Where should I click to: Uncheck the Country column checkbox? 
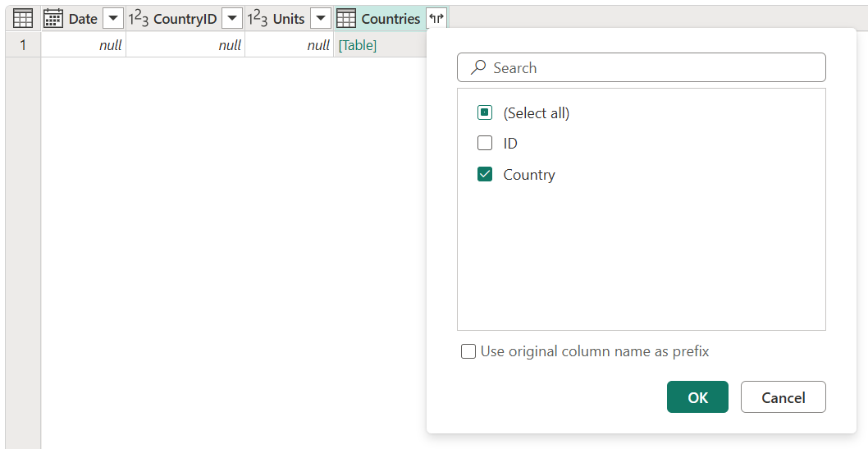point(484,174)
